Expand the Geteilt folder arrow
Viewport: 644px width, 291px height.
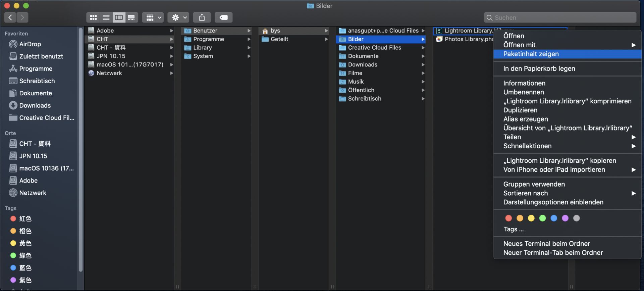[326, 39]
